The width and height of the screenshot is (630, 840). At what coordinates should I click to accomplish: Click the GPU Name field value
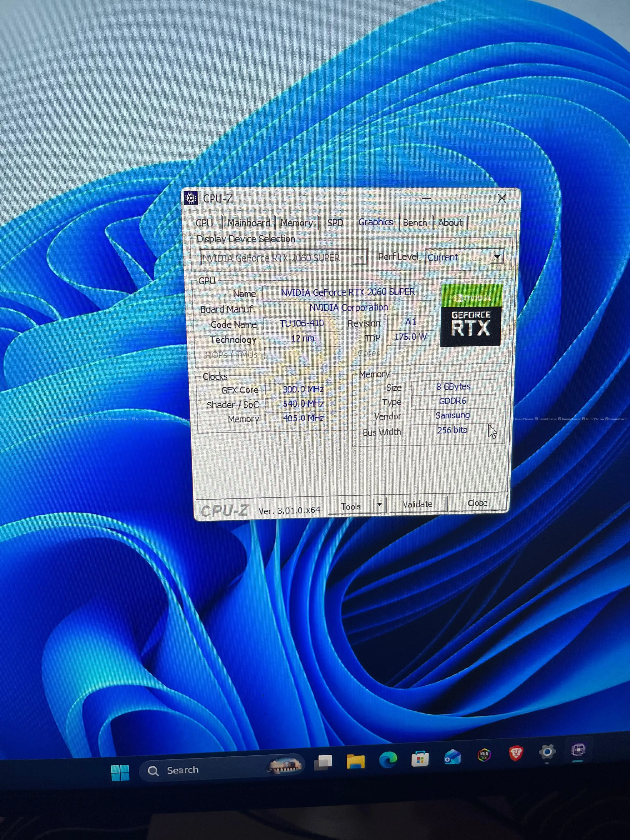point(348,292)
